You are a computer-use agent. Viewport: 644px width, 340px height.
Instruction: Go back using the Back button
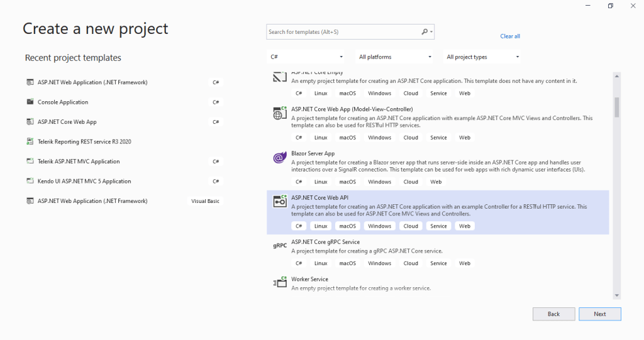coord(553,314)
